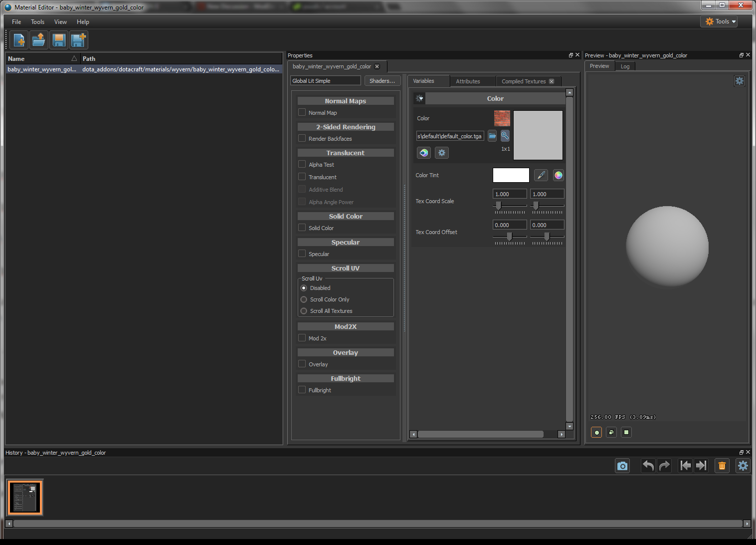Click the save material disk icon
The image size is (756, 545).
(x=59, y=40)
